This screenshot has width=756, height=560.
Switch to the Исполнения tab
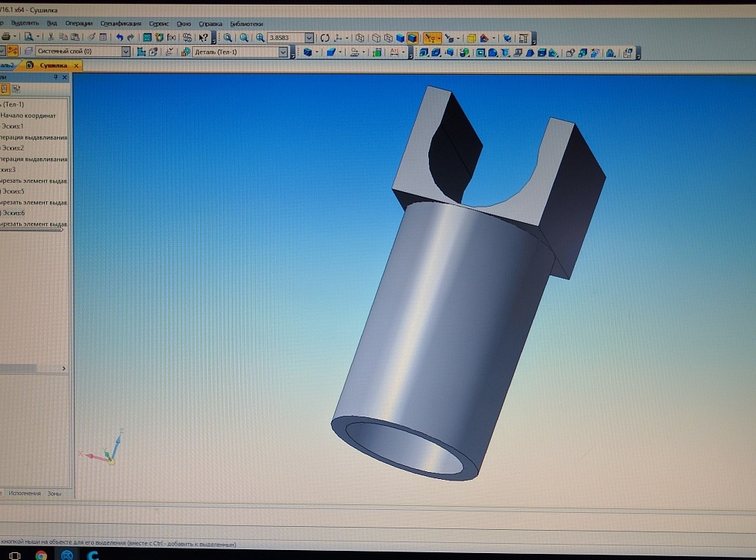coord(25,494)
